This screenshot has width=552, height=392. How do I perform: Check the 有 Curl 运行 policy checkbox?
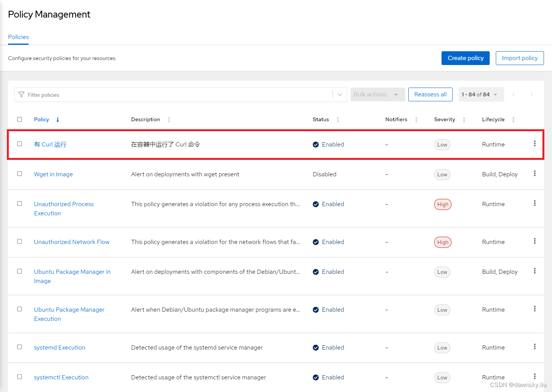19,144
